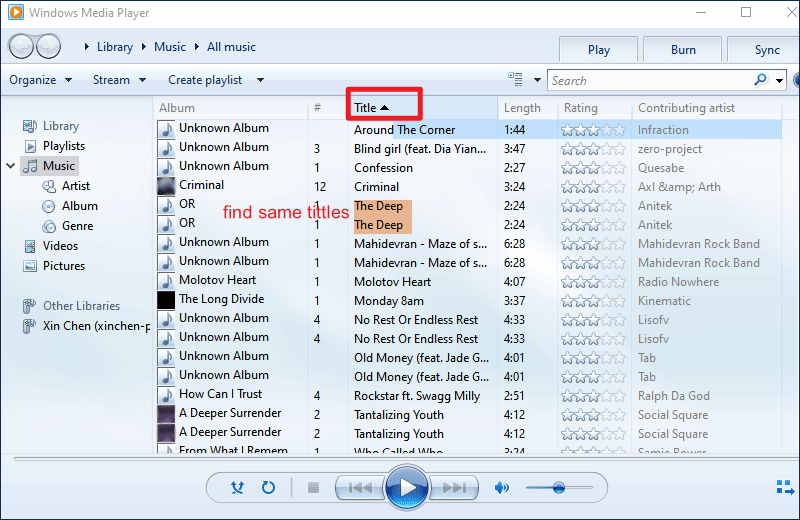The height and width of the screenshot is (520, 800).
Task: Open the Stream dropdown menu
Action: click(119, 80)
